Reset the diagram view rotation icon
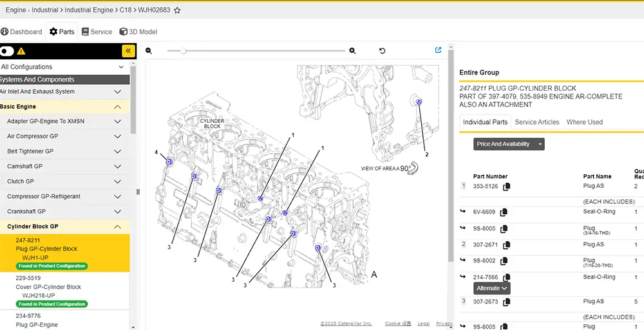 pos(383,51)
